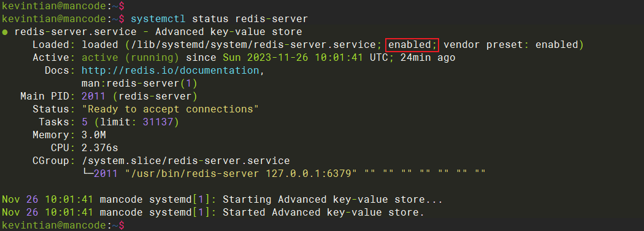644x231 pixels.
Task: Open the redis.io documentation link
Action: [x=171, y=71]
